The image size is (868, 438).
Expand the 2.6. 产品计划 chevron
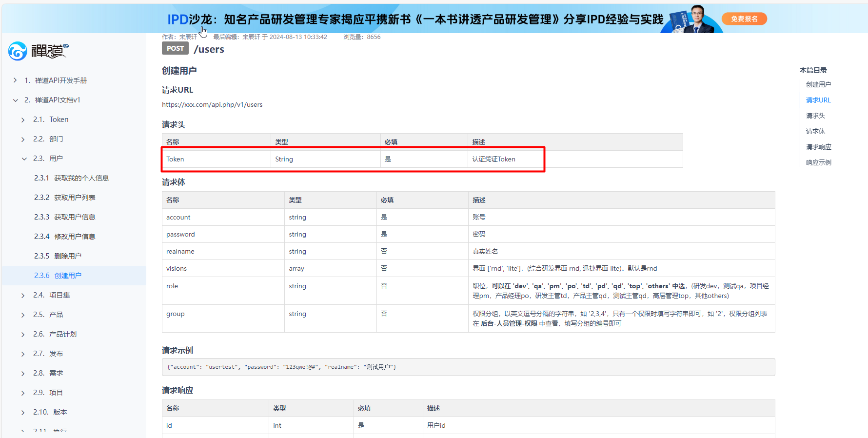click(23, 334)
